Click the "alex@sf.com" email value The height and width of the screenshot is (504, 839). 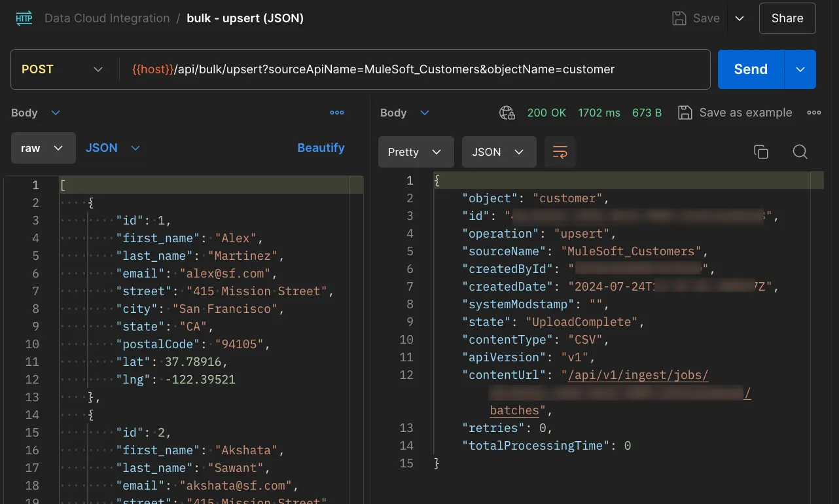(x=224, y=274)
